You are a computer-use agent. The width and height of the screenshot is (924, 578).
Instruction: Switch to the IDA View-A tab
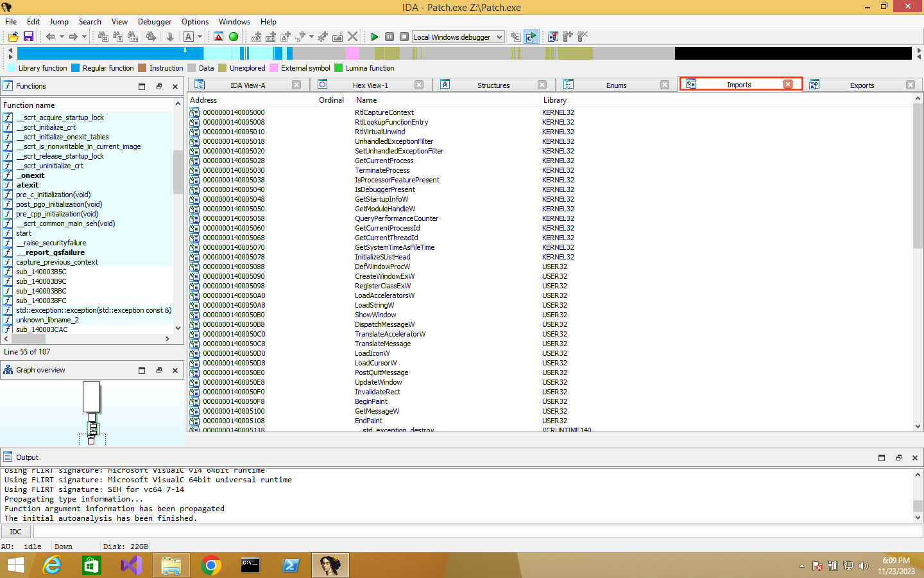pyautogui.click(x=248, y=85)
